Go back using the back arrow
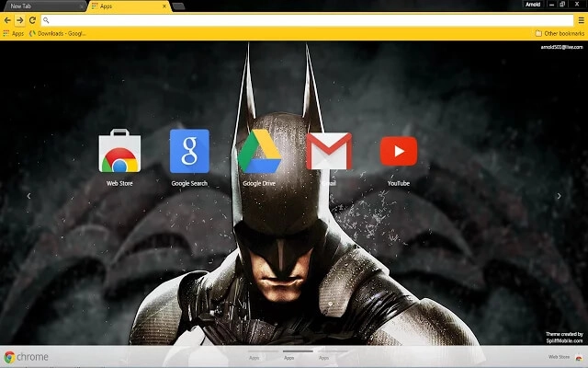Screen dimensions: 588x368 point(7,20)
